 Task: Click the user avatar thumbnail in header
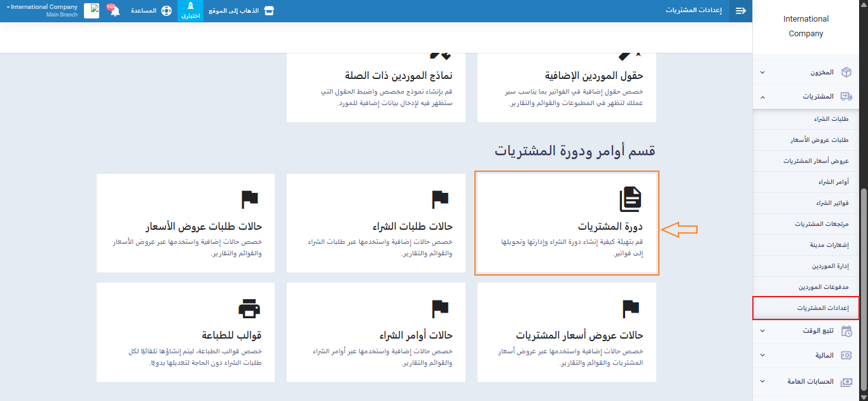point(92,11)
